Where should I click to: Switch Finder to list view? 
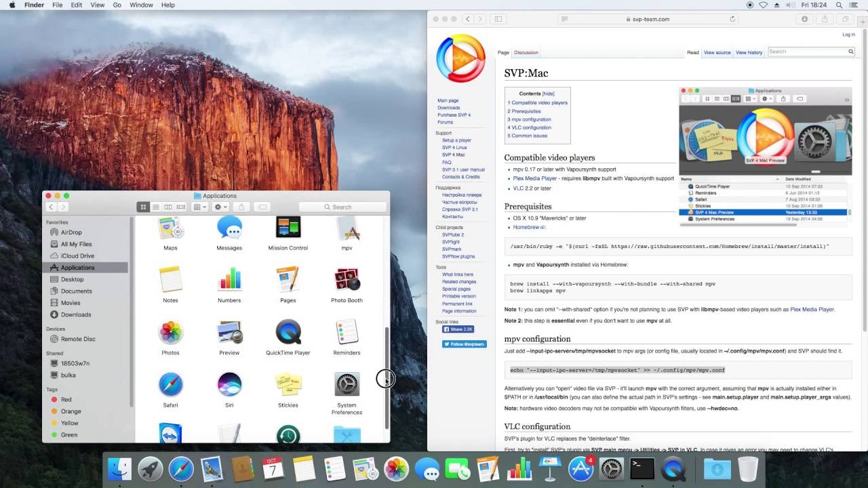[155, 207]
